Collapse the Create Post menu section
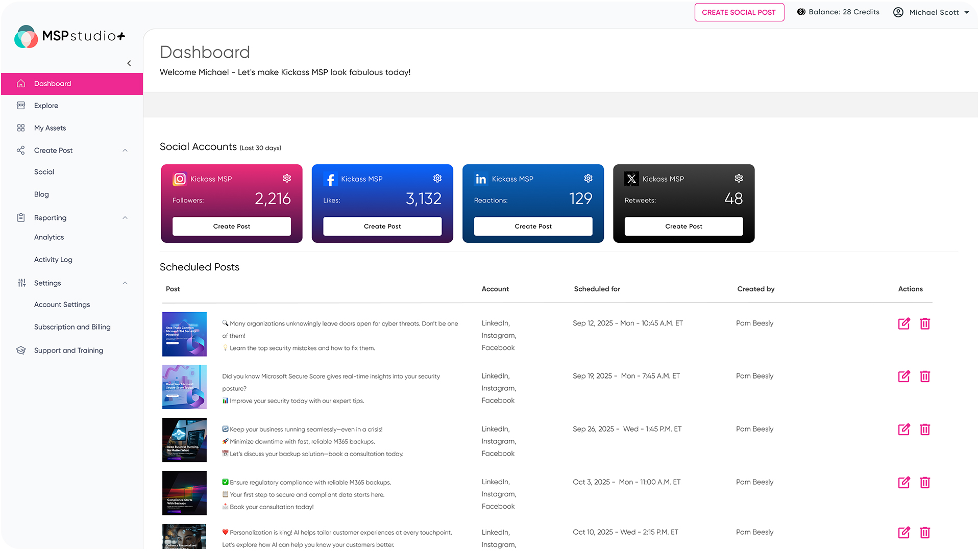Screen dimensions: 980x551 tap(125, 151)
